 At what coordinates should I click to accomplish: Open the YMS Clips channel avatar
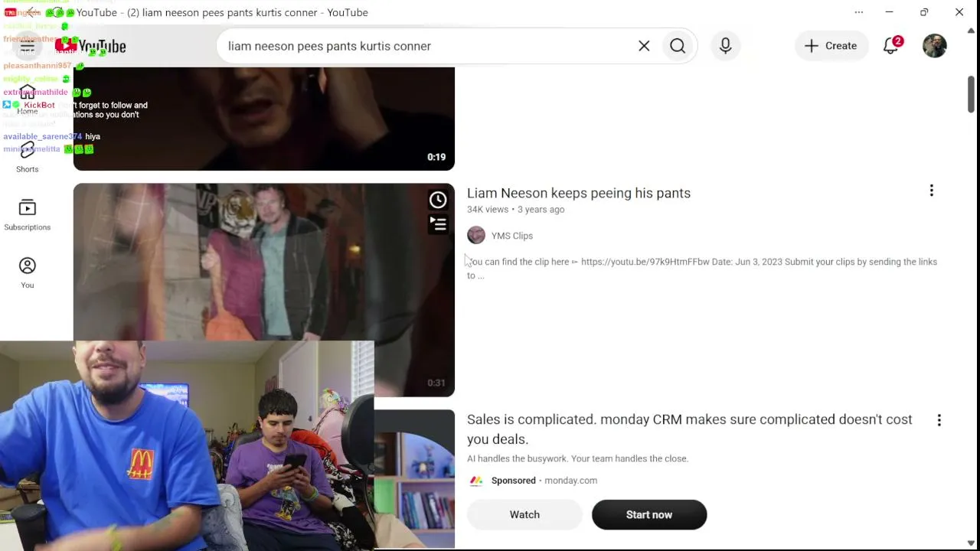476,236
